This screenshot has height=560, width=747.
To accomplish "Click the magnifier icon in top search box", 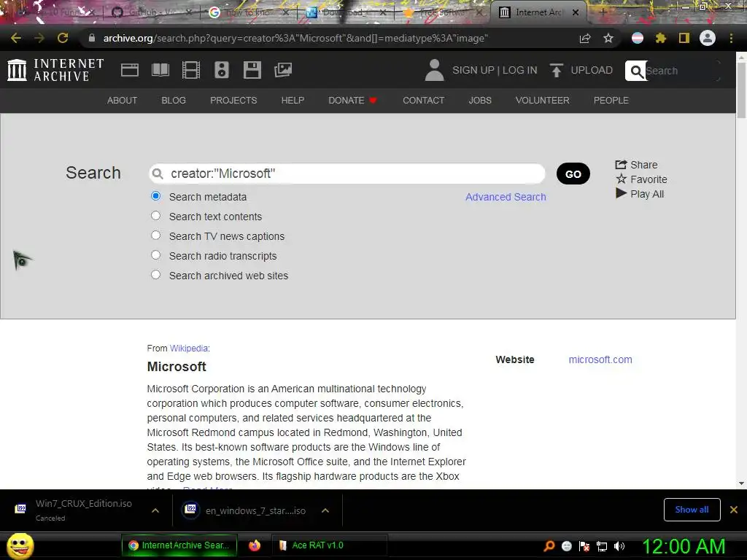I will pos(636,71).
